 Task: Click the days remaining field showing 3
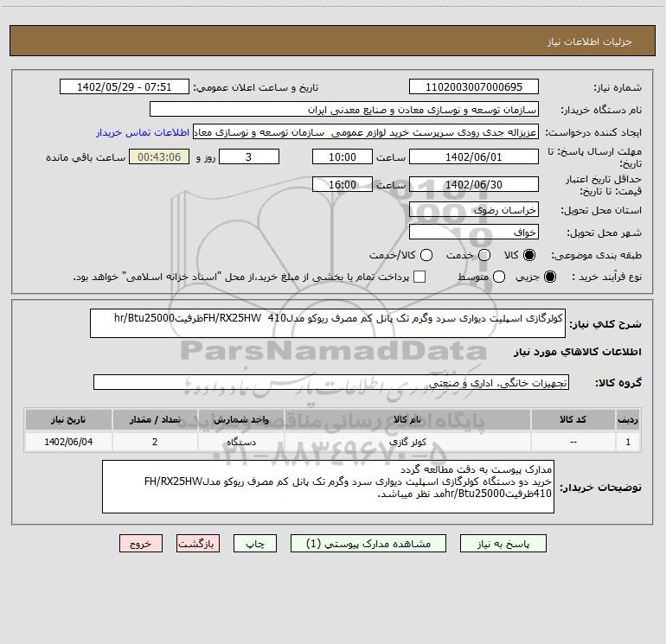tap(249, 156)
